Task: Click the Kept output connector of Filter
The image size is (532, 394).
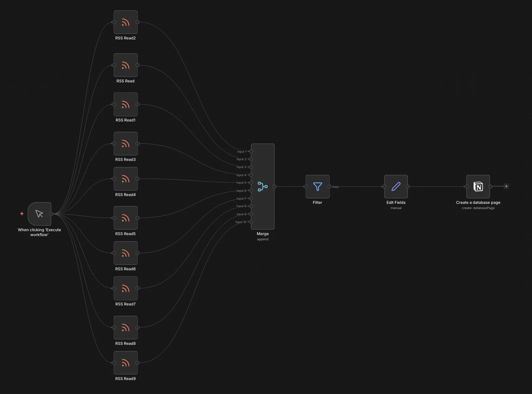Action: (330, 187)
